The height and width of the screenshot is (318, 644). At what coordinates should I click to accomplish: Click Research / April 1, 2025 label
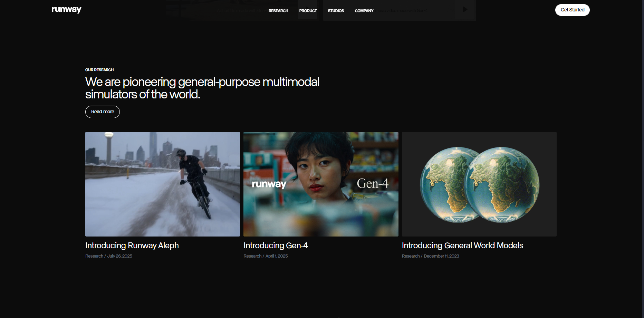pos(266,256)
